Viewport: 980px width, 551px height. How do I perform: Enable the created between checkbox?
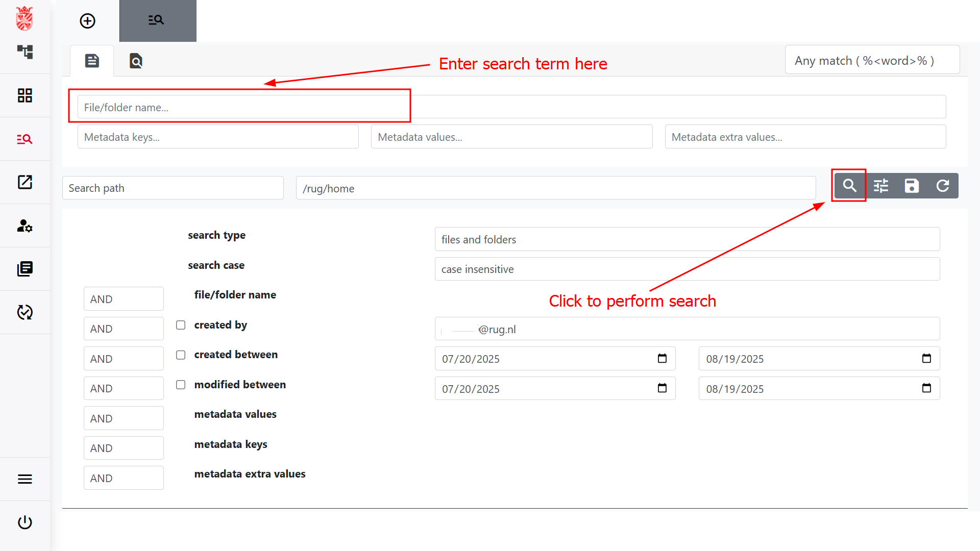[x=181, y=355]
